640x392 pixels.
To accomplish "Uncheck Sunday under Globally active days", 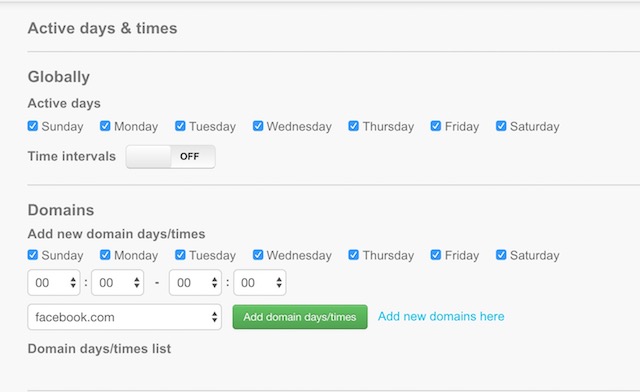I will click(33, 126).
